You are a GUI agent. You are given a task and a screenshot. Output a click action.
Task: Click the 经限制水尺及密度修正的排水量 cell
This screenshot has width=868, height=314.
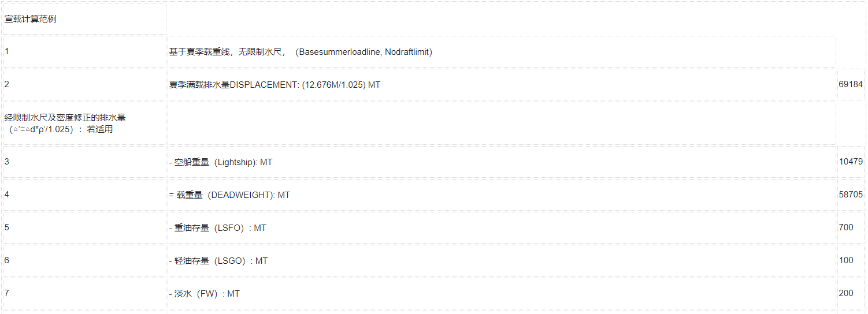[84, 123]
